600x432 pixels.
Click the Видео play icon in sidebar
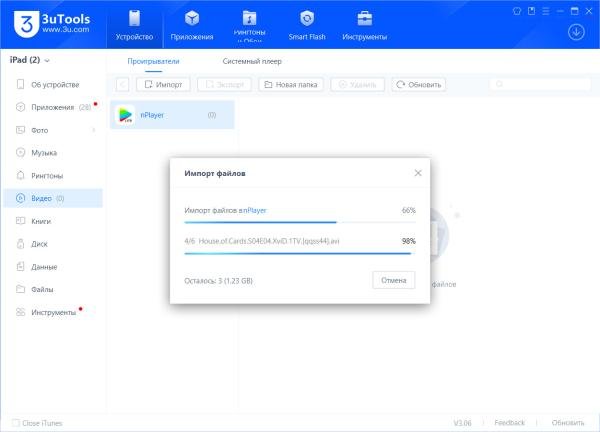pos(20,198)
